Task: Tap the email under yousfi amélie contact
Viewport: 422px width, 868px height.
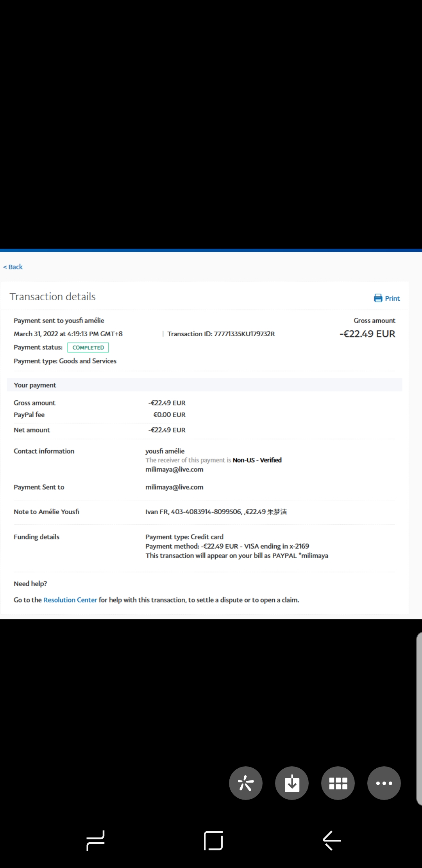Action: (174, 470)
